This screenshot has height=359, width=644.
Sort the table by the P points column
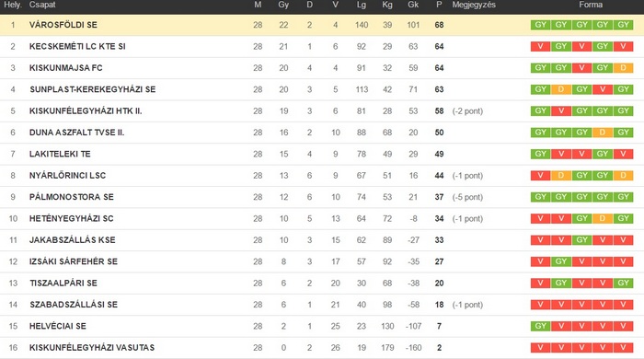pos(439,5)
